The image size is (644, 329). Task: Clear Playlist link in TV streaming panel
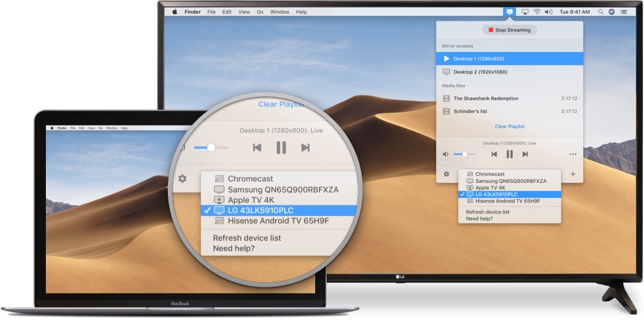[509, 127]
